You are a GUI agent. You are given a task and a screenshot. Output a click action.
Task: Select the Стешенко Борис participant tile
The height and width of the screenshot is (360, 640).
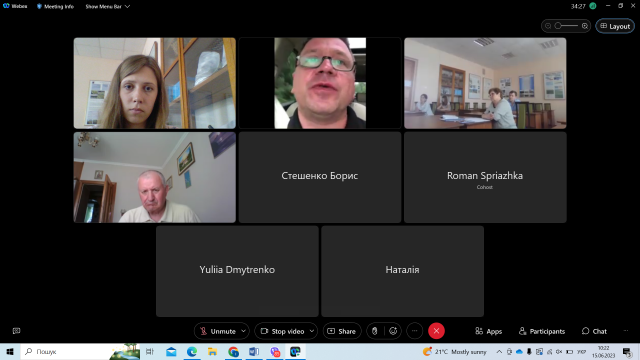pos(320,177)
